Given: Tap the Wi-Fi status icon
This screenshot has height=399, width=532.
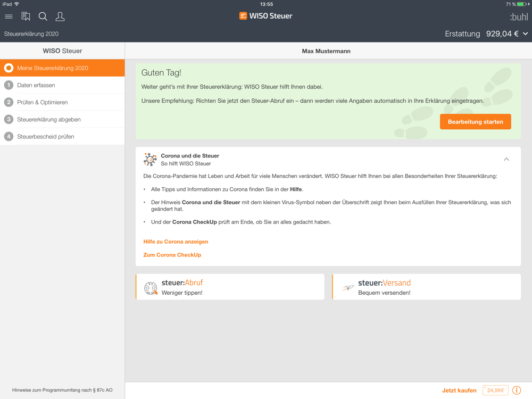Looking at the screenshot, I should click(x=16, y=4).
